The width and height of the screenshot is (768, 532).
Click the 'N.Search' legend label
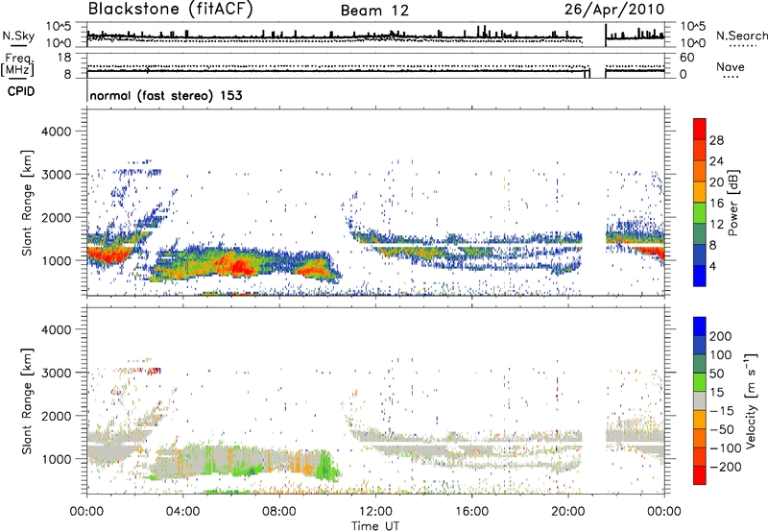(742, 36)
